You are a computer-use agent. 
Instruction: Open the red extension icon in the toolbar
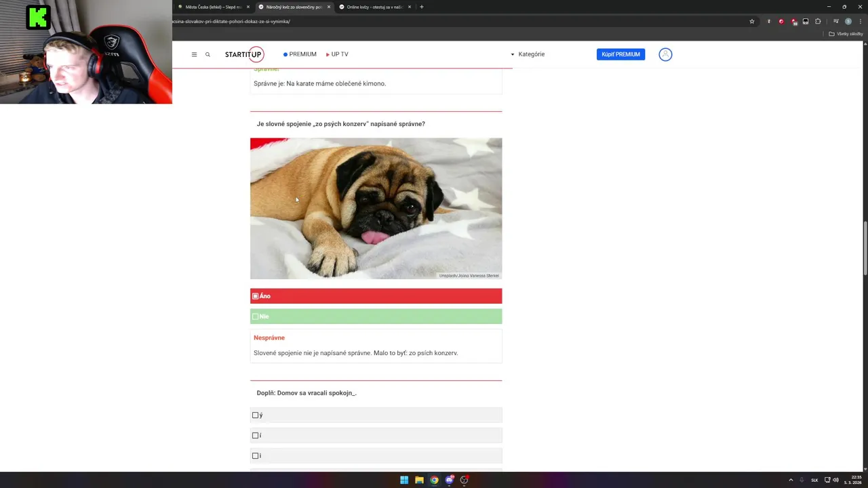(x=781, y=21)
